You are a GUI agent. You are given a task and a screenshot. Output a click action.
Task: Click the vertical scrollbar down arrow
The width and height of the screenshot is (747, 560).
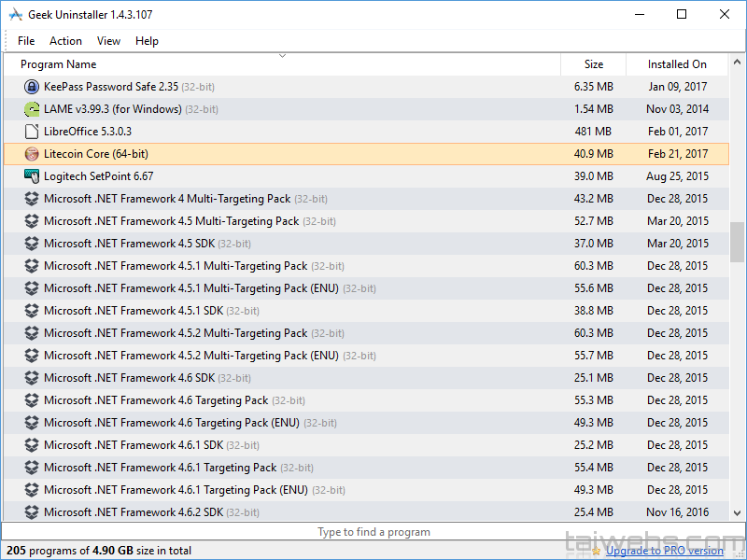pos(738,513)
